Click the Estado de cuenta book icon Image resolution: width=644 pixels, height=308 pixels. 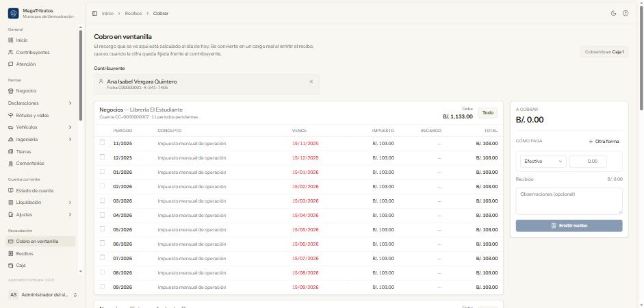(x=11, y=190)
